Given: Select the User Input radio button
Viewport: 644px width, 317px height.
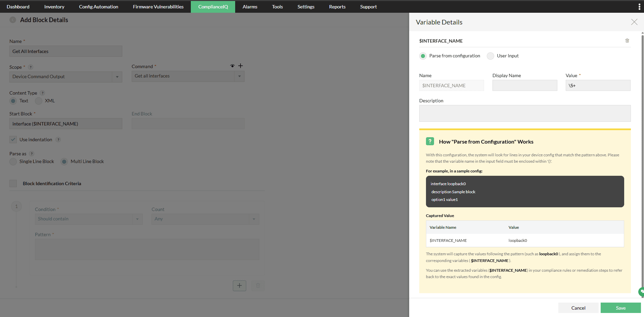Looking at the screenshot, I should (x=490, y=56).
